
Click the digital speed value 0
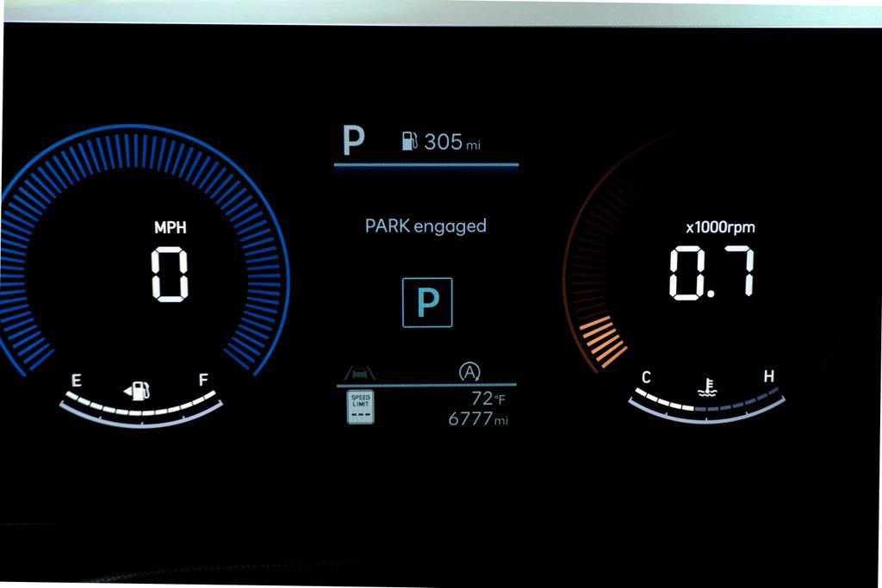[x=170, y=275]
